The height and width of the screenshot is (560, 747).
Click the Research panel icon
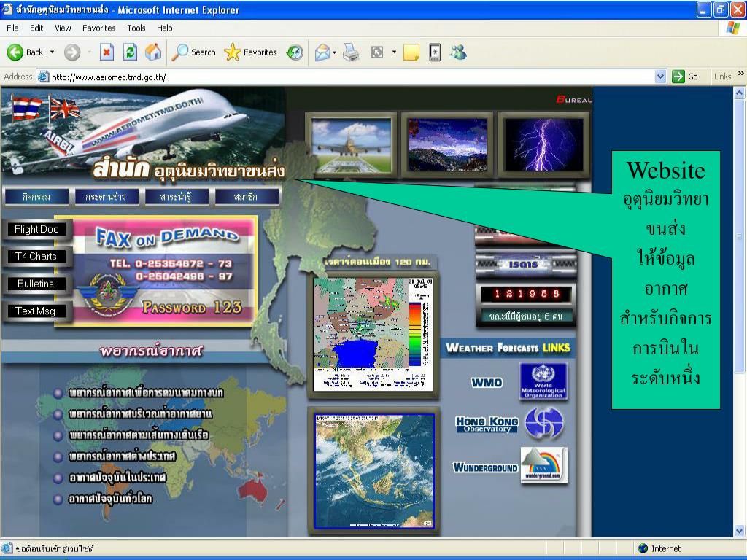pos(435,52)
